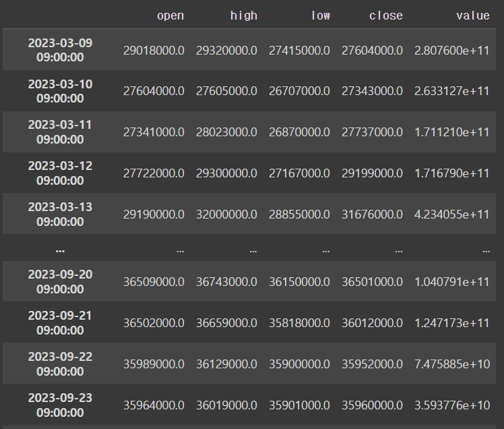Click low value 36150000.0
This screenshot has width=504, height=429.
coord(299,282)
